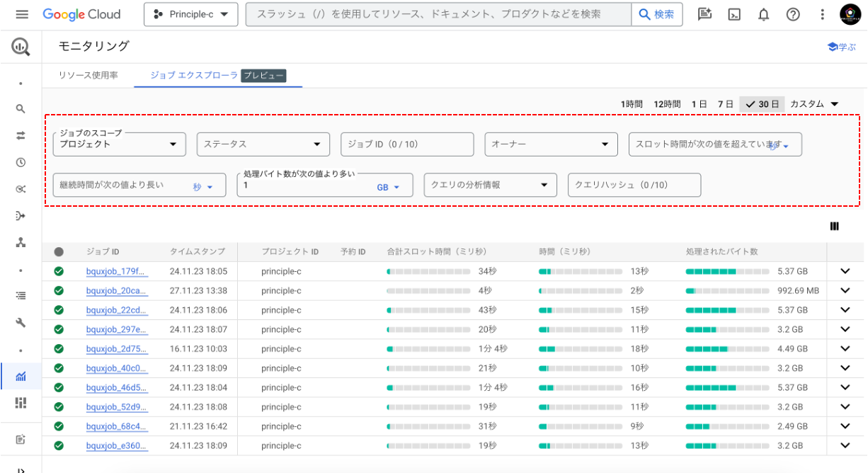Open the Principle-c project selector
The width and height of the screenshot is (868, 473).
191,14
